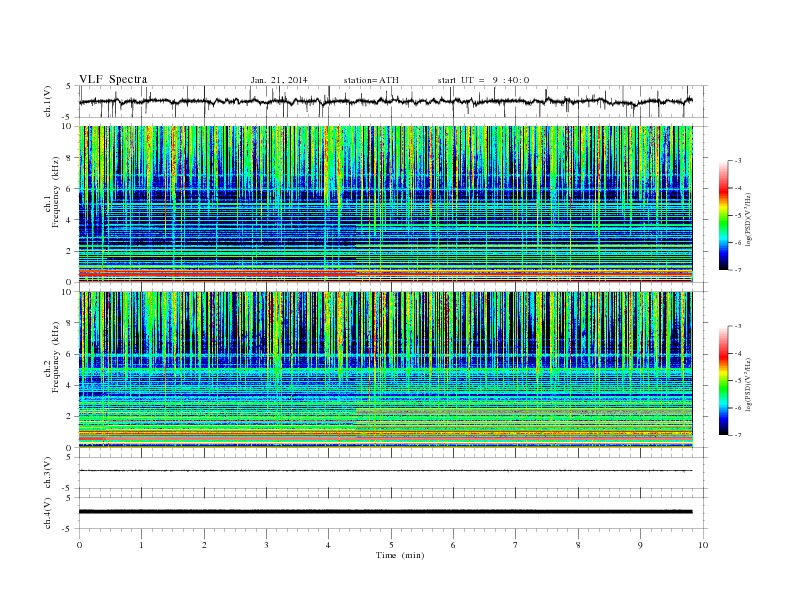Click the ch.2 spectrogram panel

pyautogui.click(x=385, y=370)
